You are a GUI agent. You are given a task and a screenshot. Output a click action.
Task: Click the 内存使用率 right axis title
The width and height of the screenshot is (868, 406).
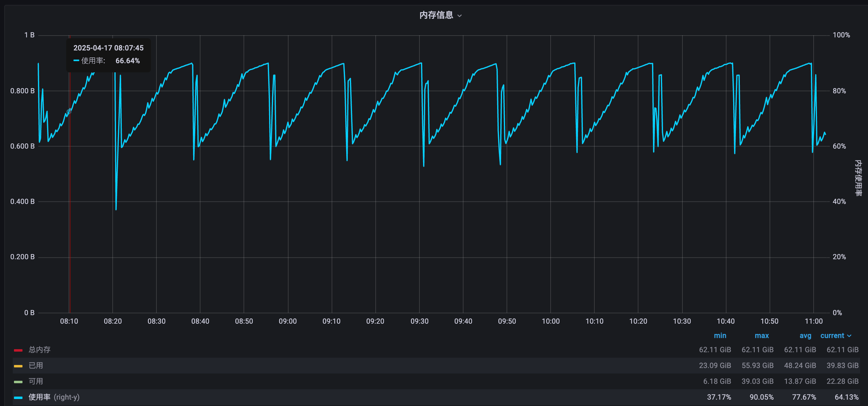point(858,178)
